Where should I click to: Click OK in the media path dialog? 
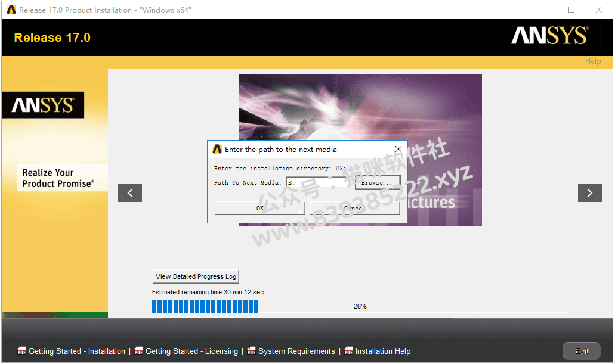pos(259,208)
